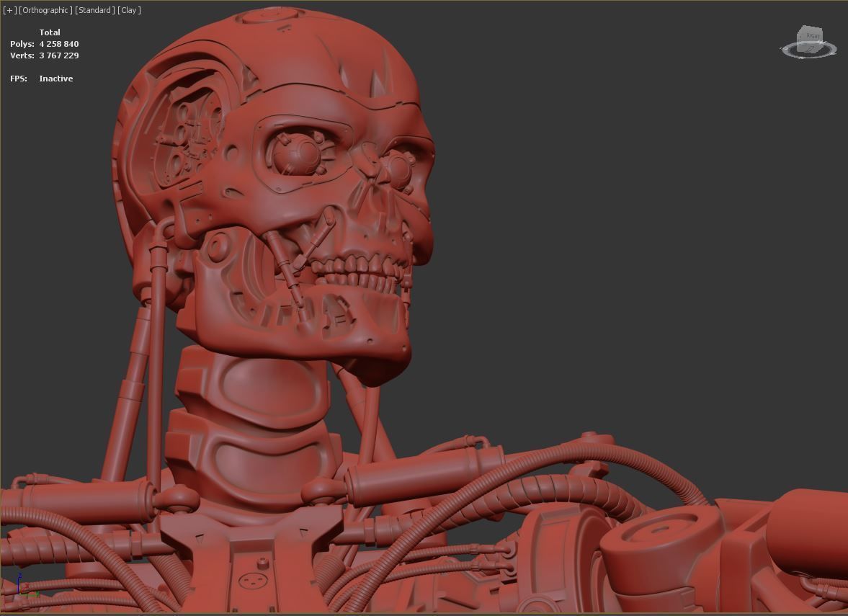Open the Standard shading quality menu
Viewport: 848px width, 616px height.
pos(94,10)
